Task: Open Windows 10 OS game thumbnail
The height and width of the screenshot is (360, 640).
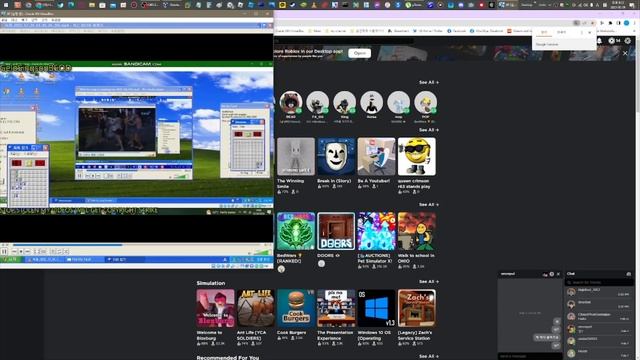Action: click(x=376, y=308)
